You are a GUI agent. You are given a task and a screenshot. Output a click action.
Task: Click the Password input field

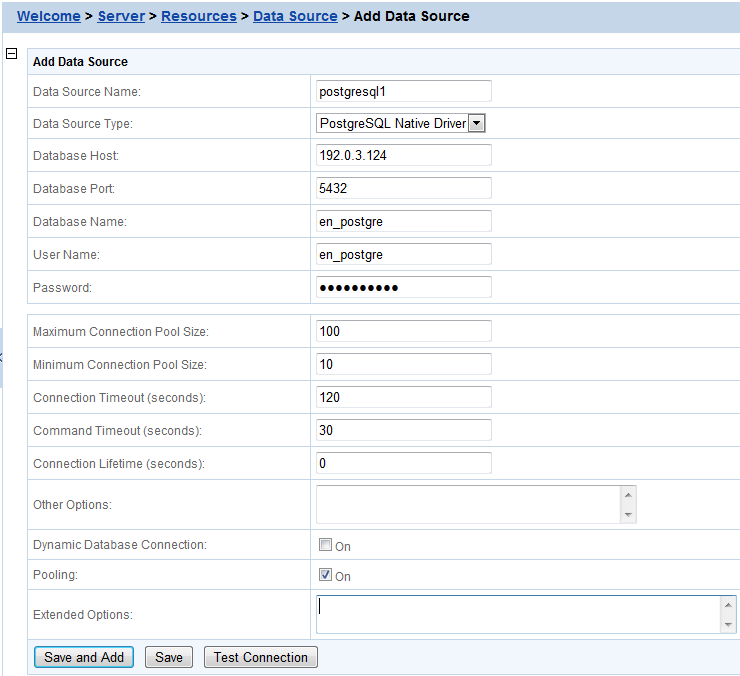tap(403, 287)
